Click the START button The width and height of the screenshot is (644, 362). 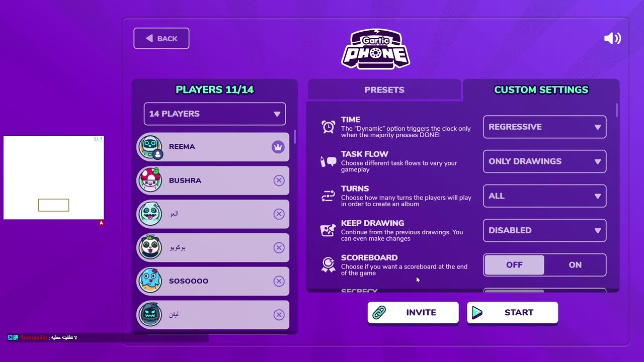512,313
